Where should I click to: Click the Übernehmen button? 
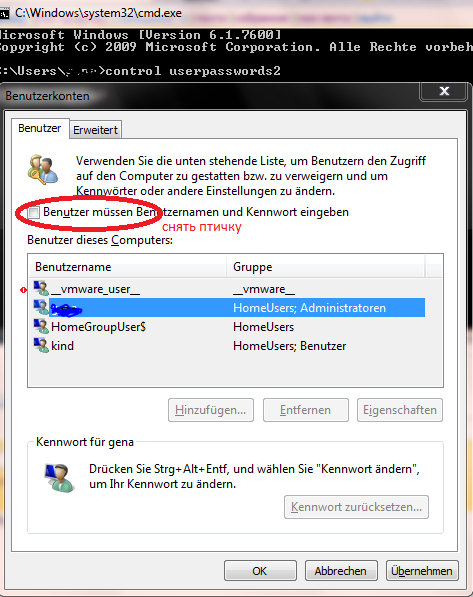(x=422, y=571)
